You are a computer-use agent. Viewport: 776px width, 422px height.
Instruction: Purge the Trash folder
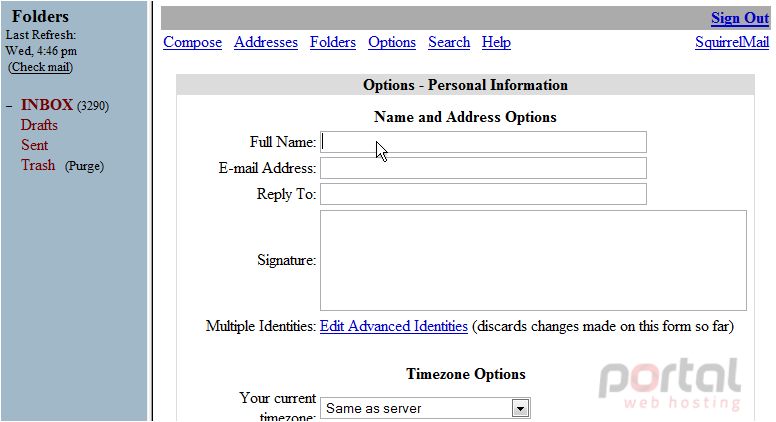(84, 166)
